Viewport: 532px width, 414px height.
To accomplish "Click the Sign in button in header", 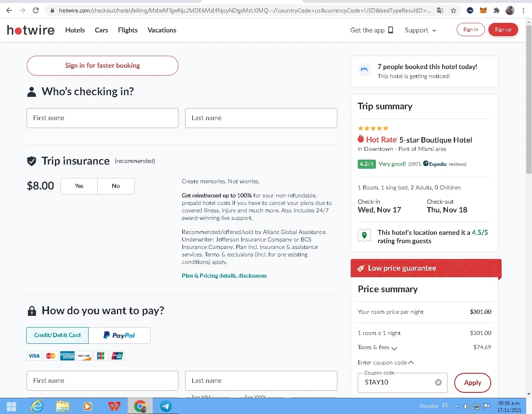I will point(471,30).
